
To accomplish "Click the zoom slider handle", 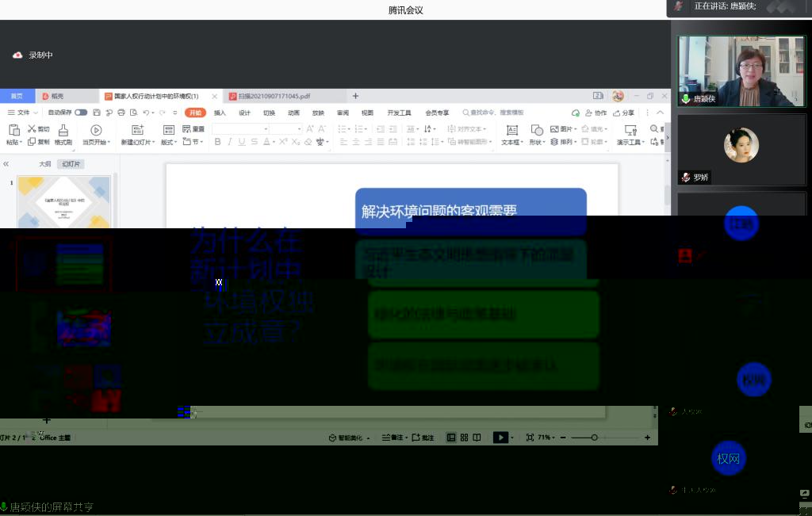I will click(x=594, y=438).
